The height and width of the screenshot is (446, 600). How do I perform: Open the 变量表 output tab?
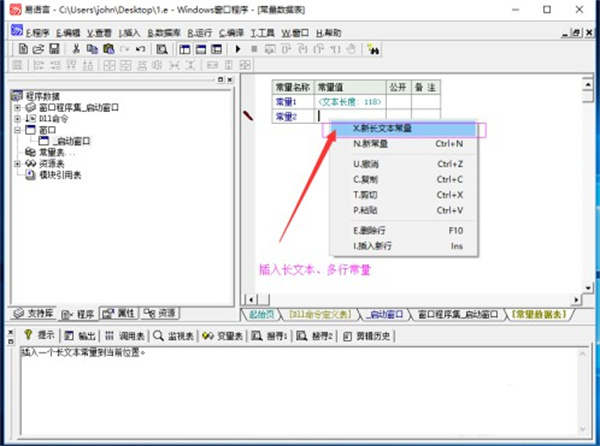(223, 336)
